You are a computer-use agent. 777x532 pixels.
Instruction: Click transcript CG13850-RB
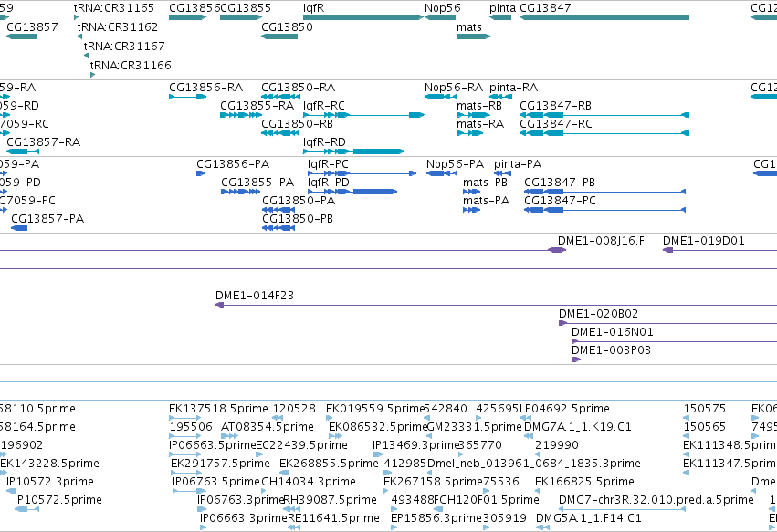(x=280, y=133)
